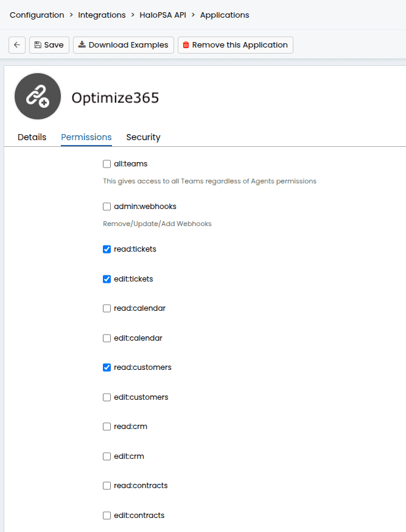Tick the edit:contracts checkbox
Screen dimensions: 406x532
click(x=107, y=516)
